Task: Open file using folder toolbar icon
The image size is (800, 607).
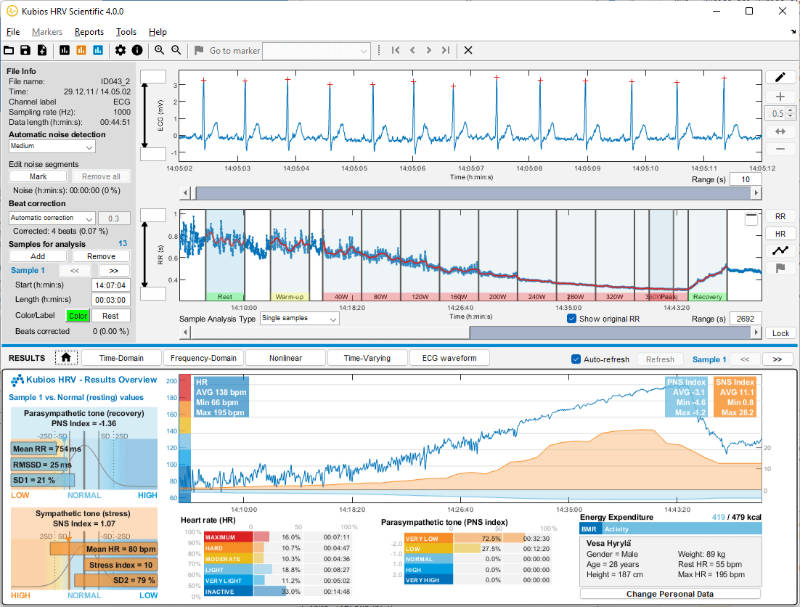Action: click(x=9, y=50)
